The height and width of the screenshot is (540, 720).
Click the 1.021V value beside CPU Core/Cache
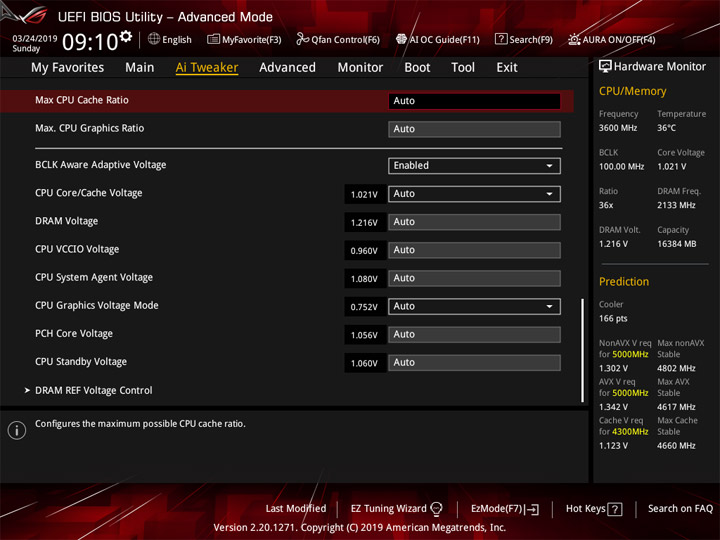click(x=364, y=195)
